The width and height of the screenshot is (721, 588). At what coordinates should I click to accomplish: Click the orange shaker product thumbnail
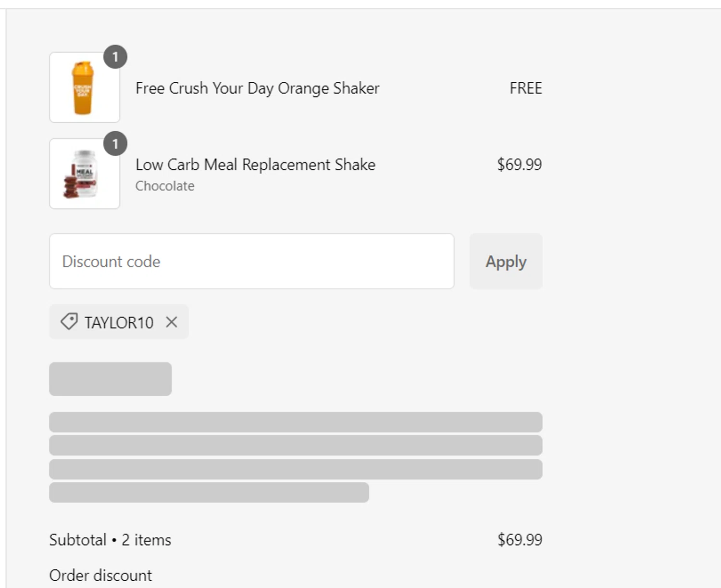coord(84,88)
